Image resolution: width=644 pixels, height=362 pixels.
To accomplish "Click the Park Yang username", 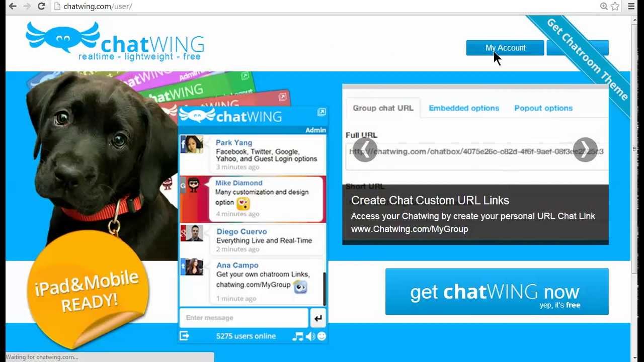I will [234, 143].
